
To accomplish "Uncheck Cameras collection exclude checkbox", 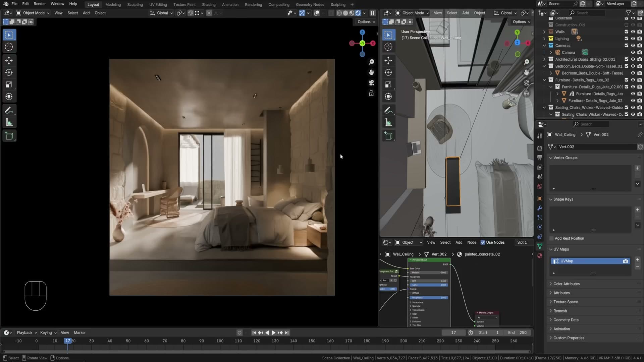I will coord(626,46).
